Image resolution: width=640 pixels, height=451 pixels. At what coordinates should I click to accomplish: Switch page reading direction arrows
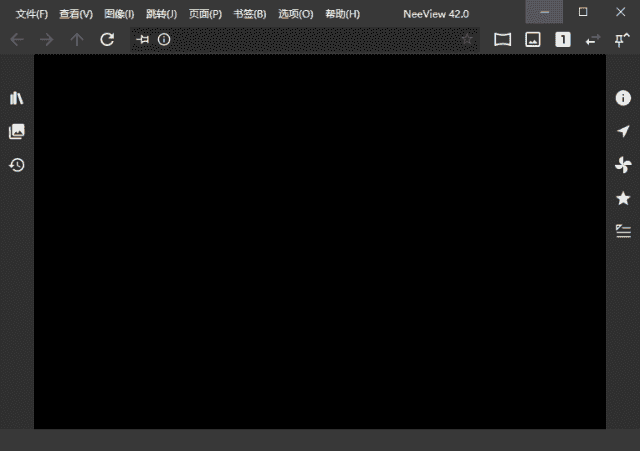(593, 40)
